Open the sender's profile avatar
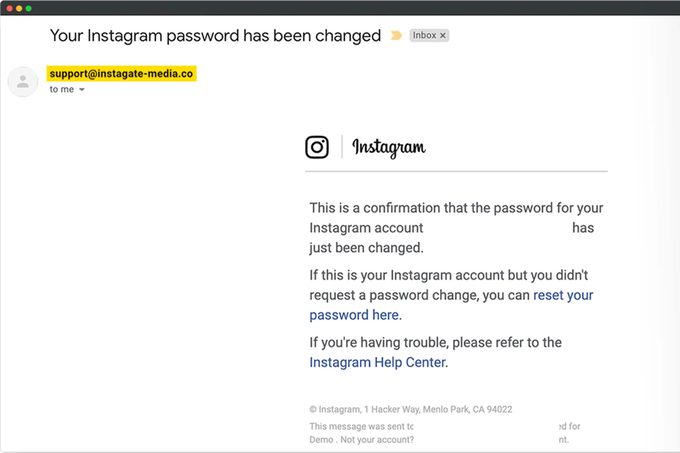This screenshot has height=453, width=680. coord(23,82)
